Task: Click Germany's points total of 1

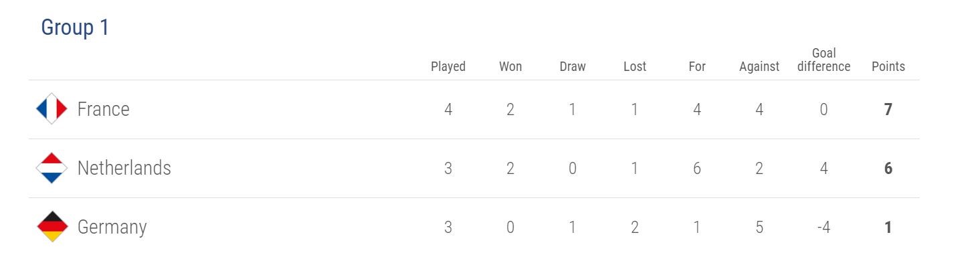Action: pos(888,227)
